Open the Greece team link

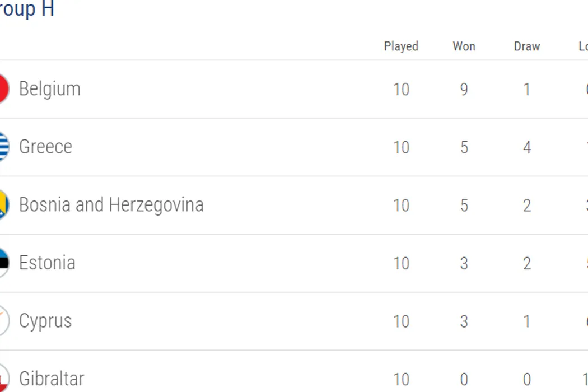[x=45, y=147]
